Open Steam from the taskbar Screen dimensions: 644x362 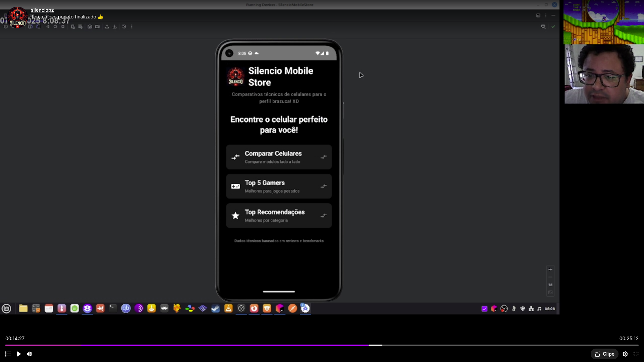[215, 308]
